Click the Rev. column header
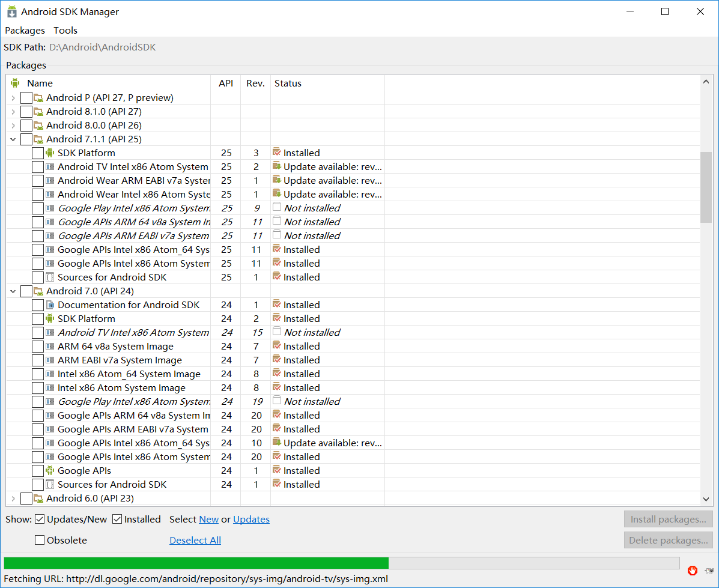Viewport: 719px width, 588px height. 255,83
